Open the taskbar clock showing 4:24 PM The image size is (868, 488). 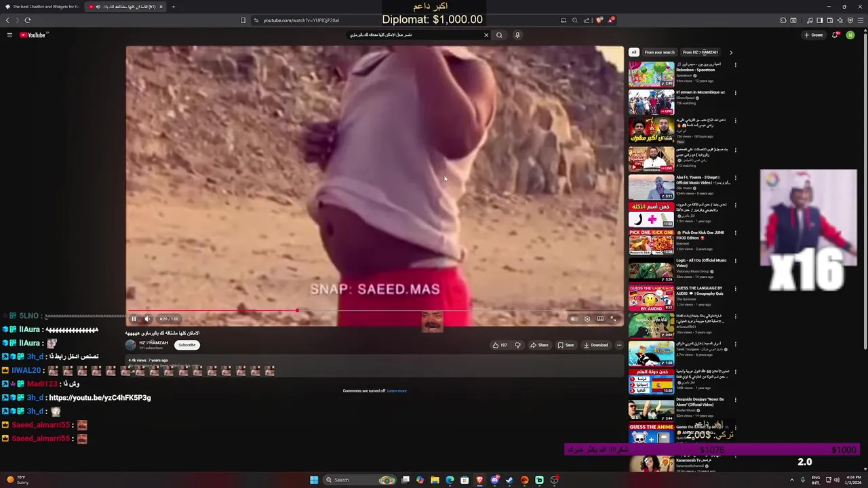point(853,480)
